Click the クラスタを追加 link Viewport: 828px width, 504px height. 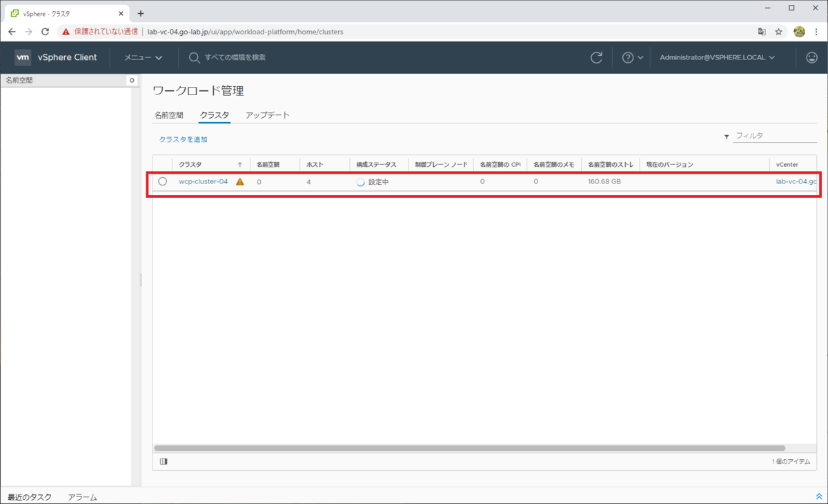coord(184,139)
